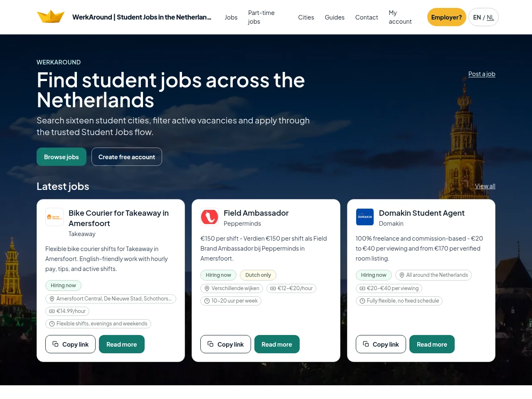The height and width of the screenshot is (399, 532).
Task: Open Part-time jobs in the navigation
Action: coord(261,17)
